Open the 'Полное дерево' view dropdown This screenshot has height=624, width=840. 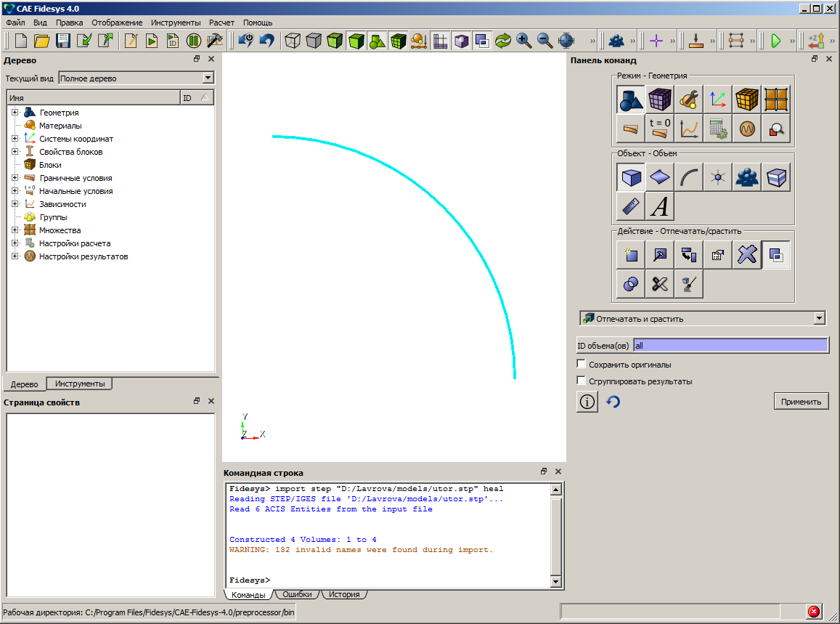pos(208,78)
